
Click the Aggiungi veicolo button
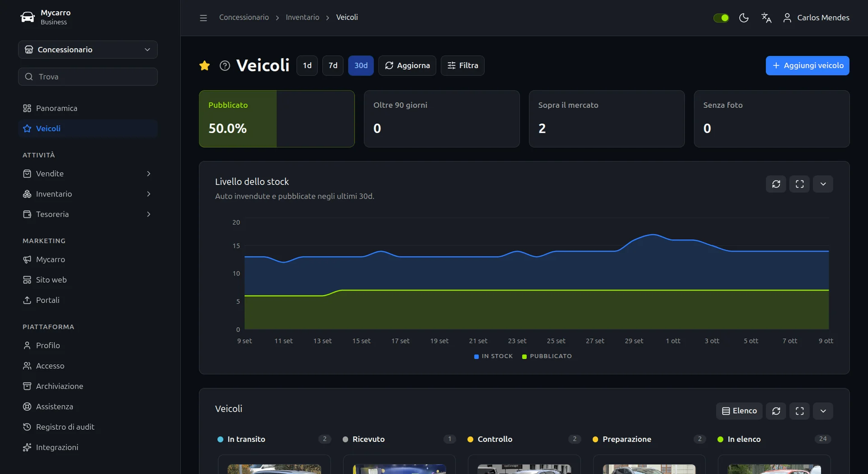coord(807,66)
